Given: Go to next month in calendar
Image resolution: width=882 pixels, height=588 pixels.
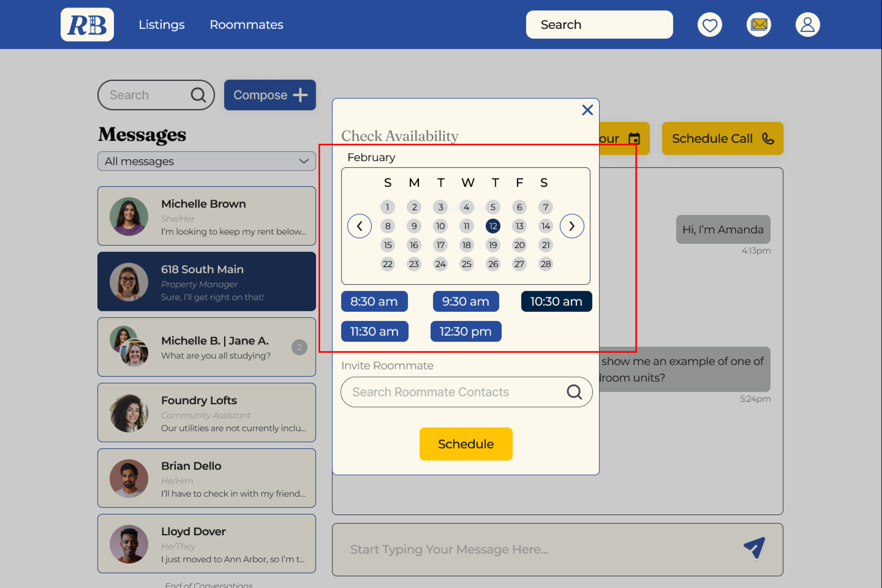Looking at the screenshot, I should tap(572, 226).
